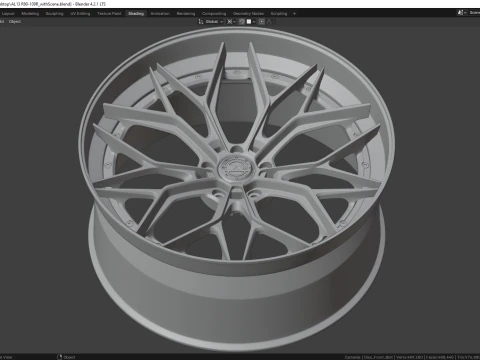Click the scene browse icon at top right

(462, 13)
